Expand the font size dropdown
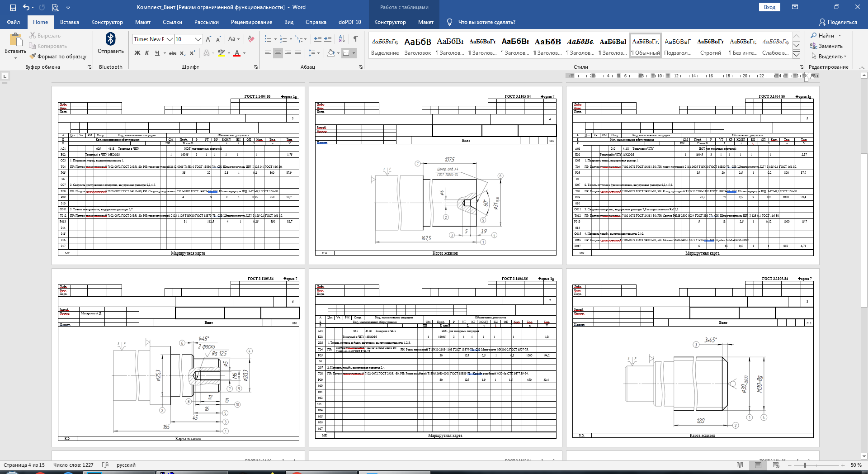The width and height of the screenshot is (868, 474). [198, 39]
